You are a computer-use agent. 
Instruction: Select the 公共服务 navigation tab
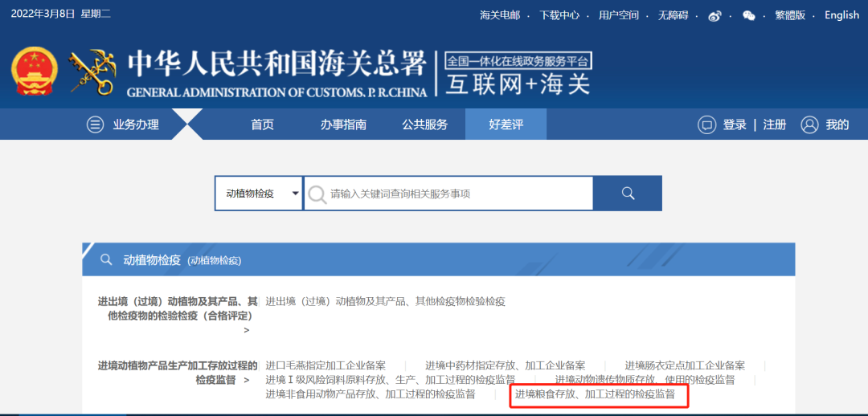pos(425,124)
